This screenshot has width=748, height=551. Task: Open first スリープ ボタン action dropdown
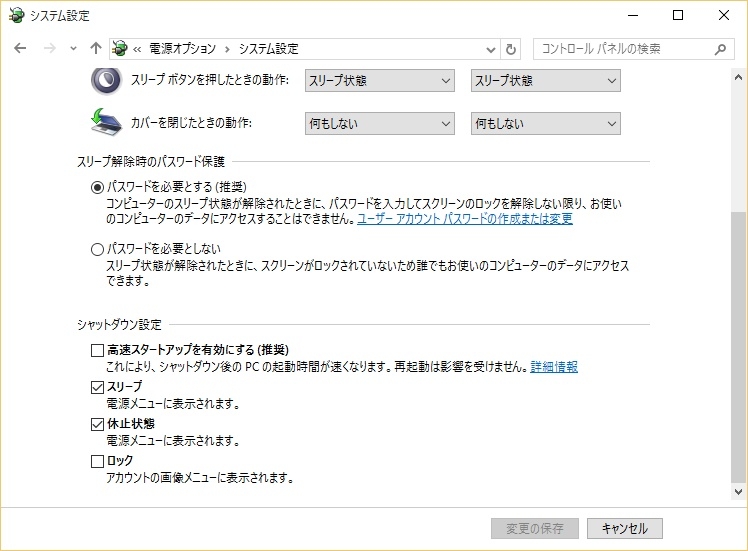click(380, 81)
